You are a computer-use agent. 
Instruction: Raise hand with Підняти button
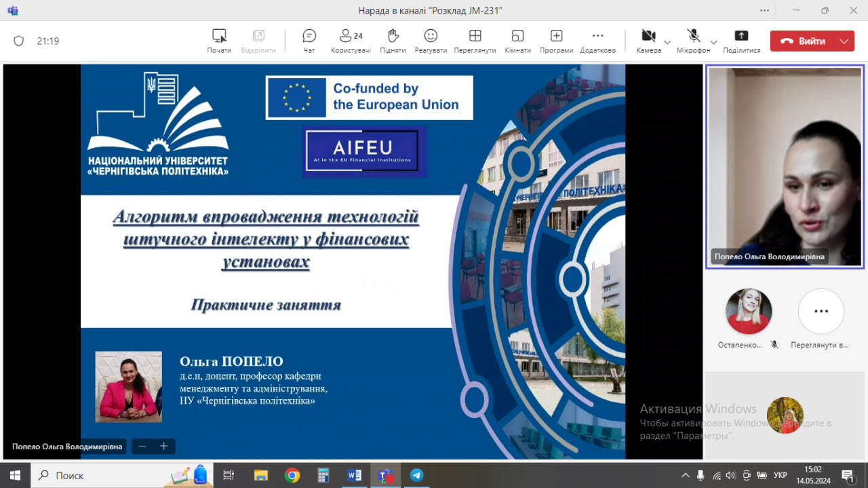[x=393, y=41]
